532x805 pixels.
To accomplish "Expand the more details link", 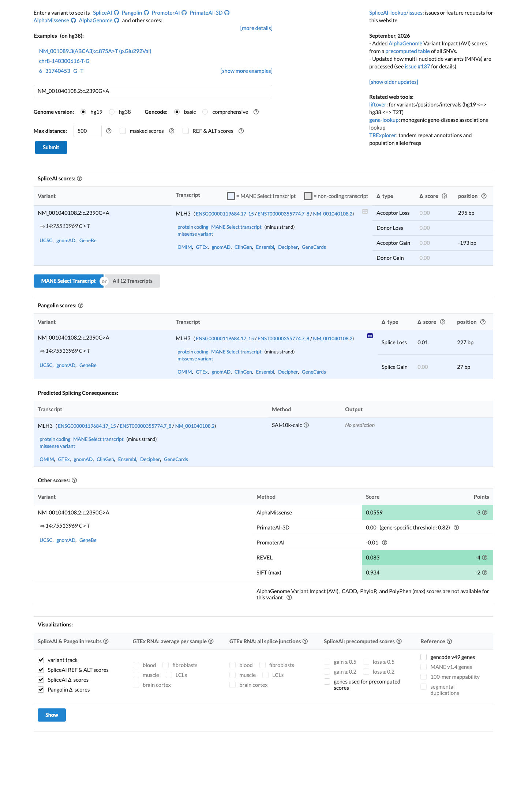I will tap(256, 28).
